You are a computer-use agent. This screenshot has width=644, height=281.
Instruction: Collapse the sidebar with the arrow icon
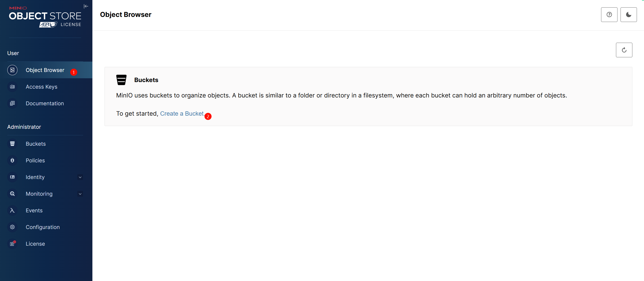(x=86, y=6)
